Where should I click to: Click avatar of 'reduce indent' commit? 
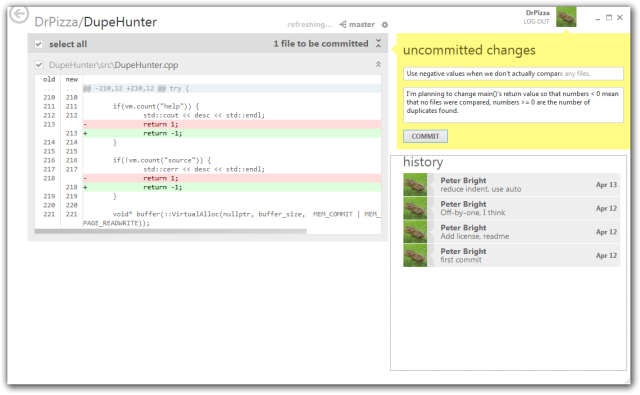pyautogui.click(x=415, y=185)
